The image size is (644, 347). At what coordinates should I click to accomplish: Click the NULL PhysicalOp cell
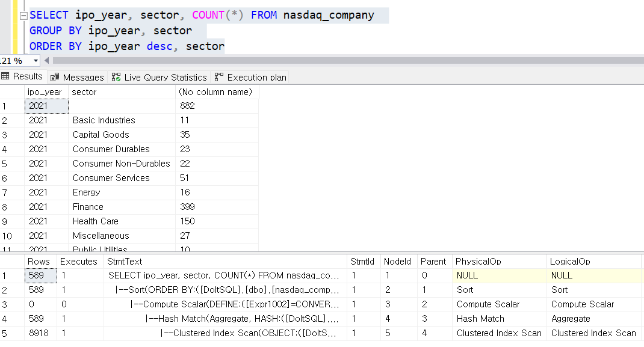(499, 275)
